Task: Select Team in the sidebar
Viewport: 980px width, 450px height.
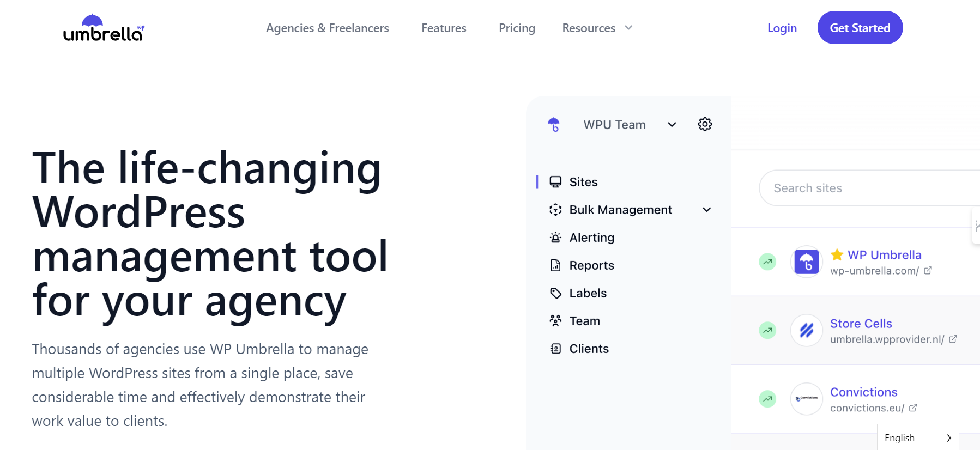Action: (585, 321)
